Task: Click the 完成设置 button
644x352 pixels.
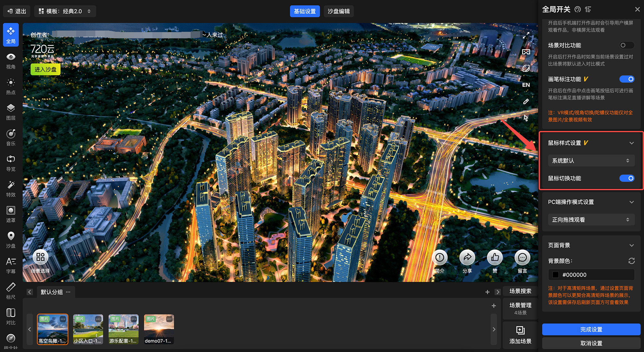Action: (x=591, y=329)
